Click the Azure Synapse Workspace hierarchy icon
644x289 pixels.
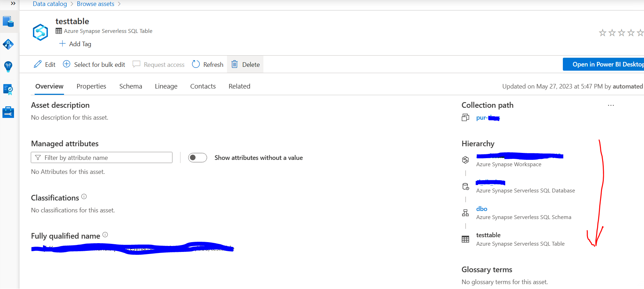tap(465, 160)
